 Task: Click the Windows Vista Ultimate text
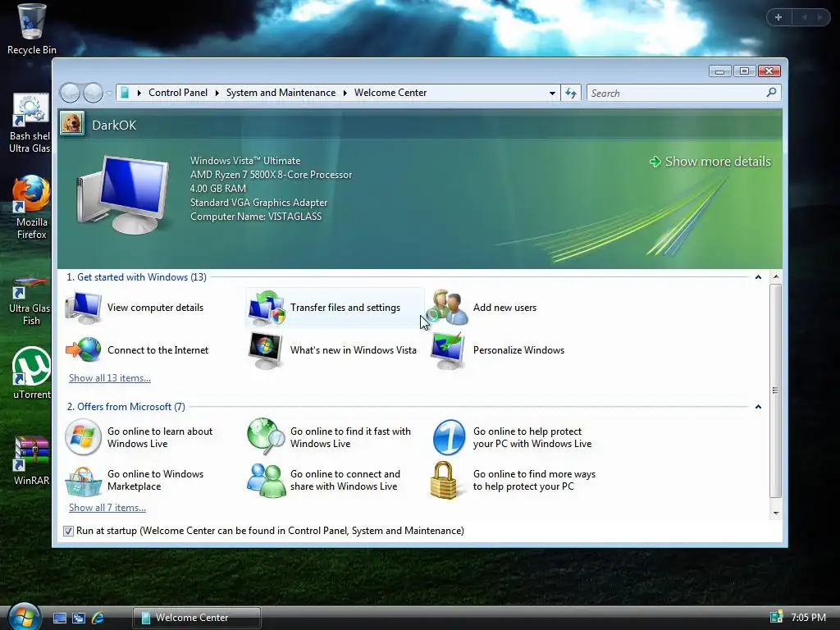[x=245, y=161]
